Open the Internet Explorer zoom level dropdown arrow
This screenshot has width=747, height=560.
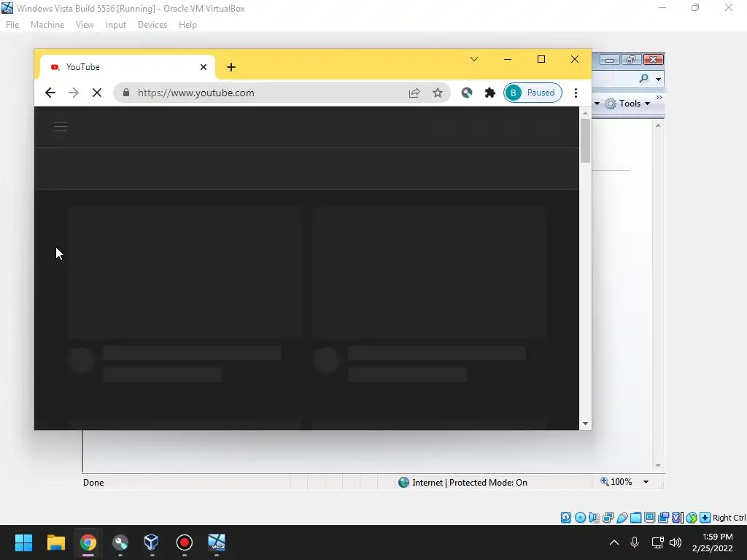646,482
